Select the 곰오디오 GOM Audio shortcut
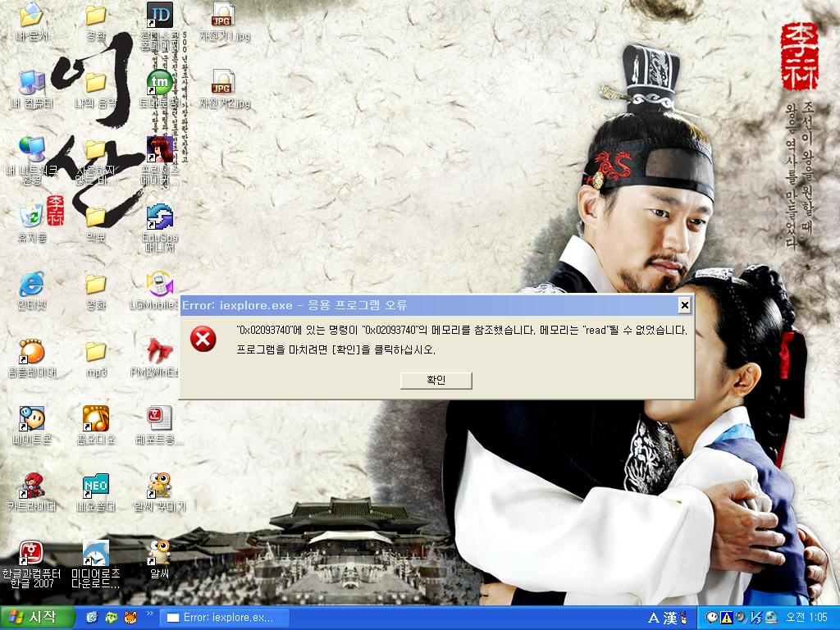 [x=96, y=426]
